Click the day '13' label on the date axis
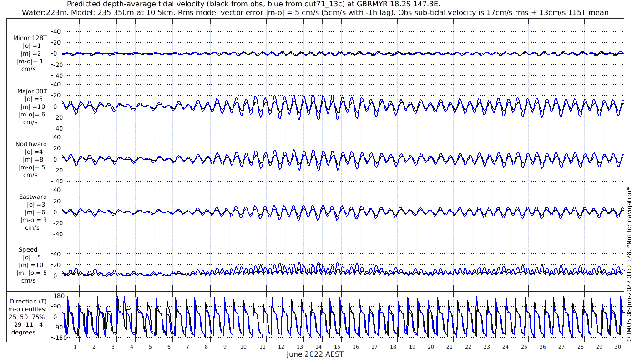637x364 pixels. tap(299, 347)
